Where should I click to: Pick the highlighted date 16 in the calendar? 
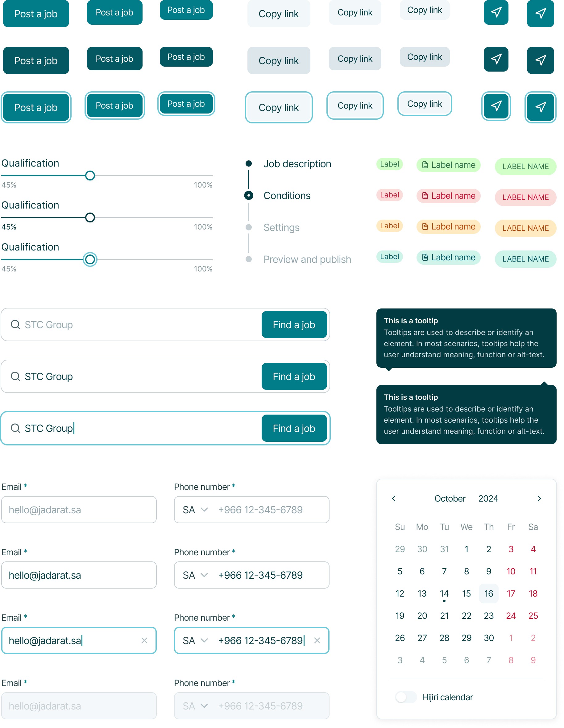(488, 593)
